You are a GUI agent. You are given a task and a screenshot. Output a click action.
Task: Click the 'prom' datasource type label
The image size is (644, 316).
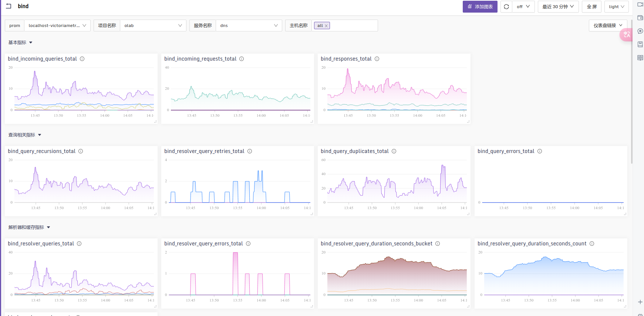(x=15, y=26)
